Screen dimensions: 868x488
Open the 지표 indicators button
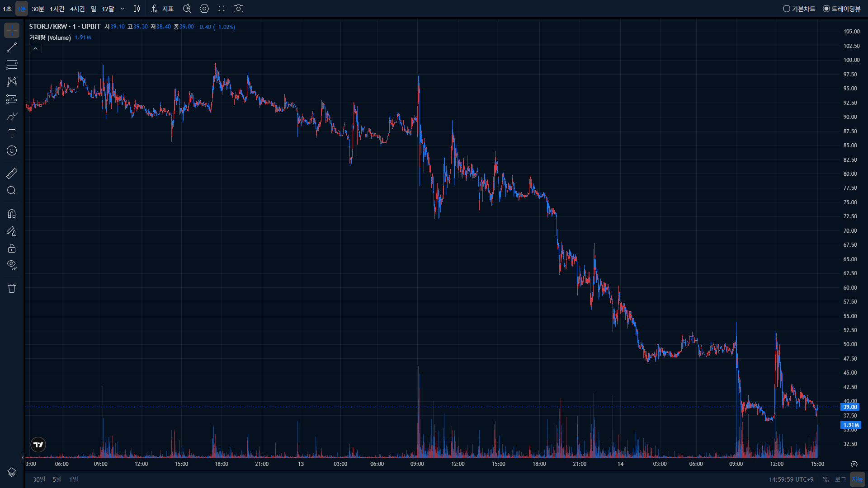click(162, 9)
